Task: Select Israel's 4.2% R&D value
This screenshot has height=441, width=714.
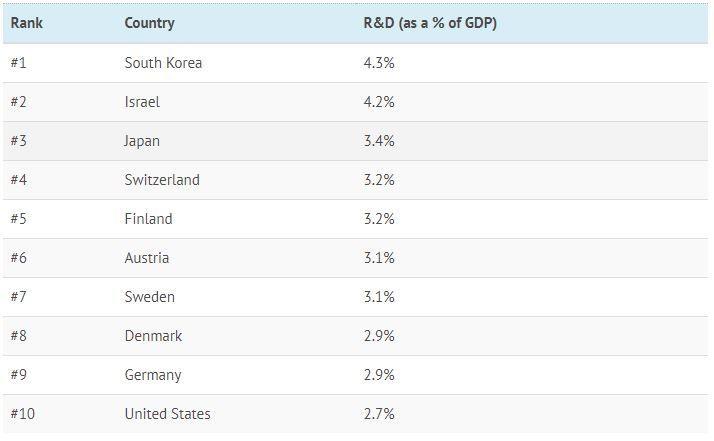Action: pos(379,102)
